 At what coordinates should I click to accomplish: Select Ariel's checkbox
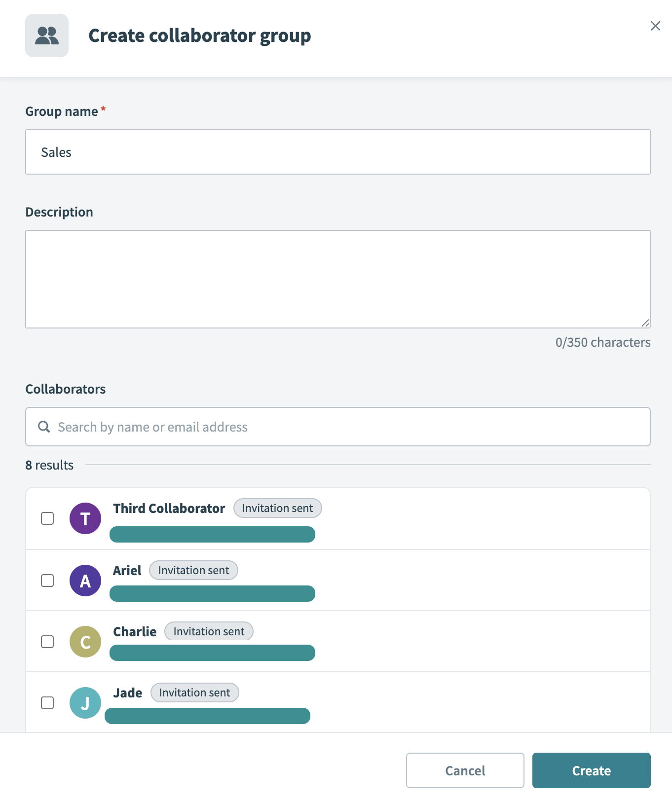click(47, 580)
